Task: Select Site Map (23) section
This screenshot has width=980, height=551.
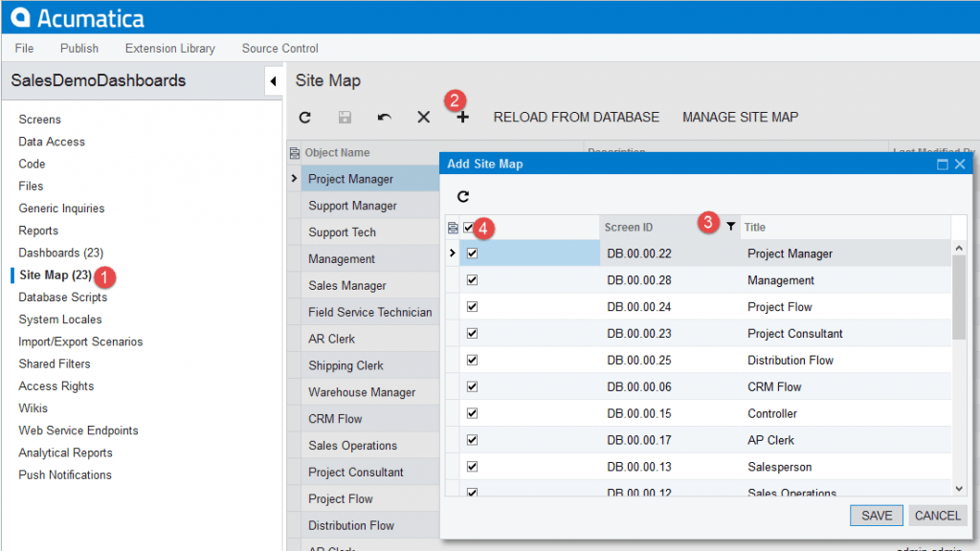Action: tap(56, 275)
